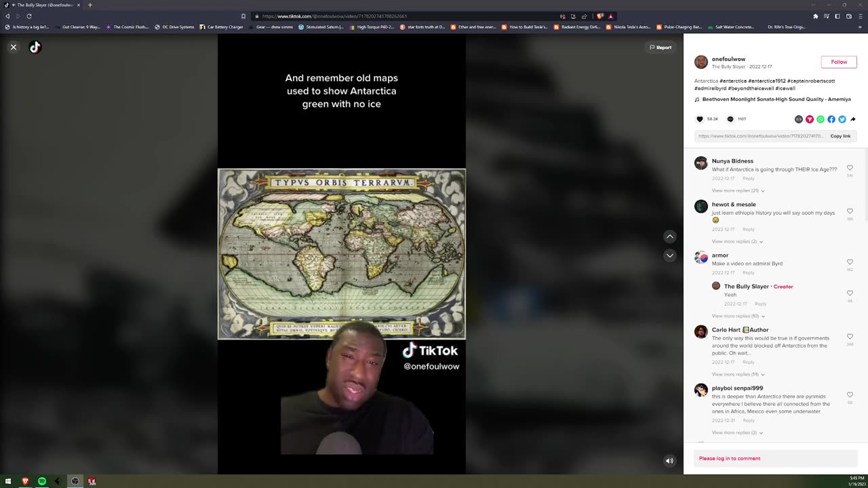Like the video with heart icon
The width and height of the screenshot is (868, 488).
(700, 119)
